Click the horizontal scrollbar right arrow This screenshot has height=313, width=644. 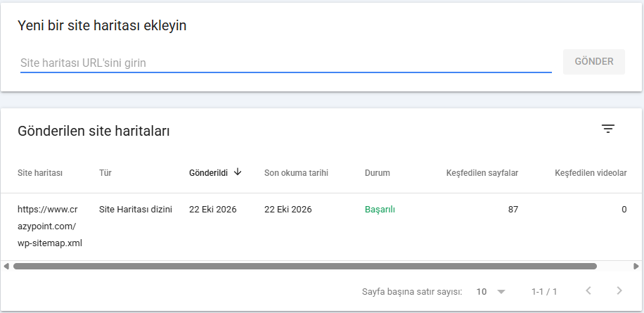pos(636,266)
